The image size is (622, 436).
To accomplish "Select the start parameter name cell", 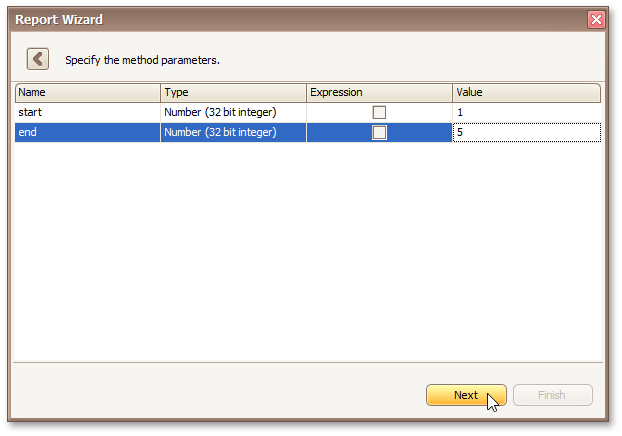I will 87,112.
